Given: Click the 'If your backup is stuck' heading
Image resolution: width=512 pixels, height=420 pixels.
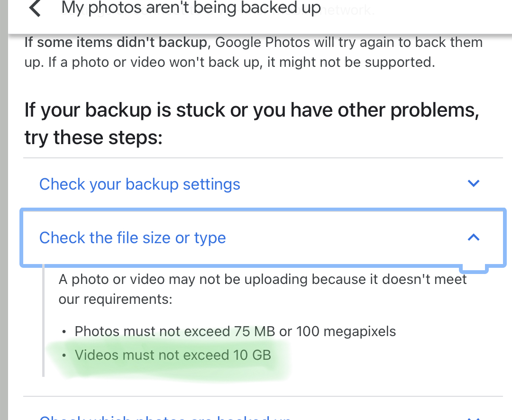Looking at the screenshot, I should coord(251,110).
